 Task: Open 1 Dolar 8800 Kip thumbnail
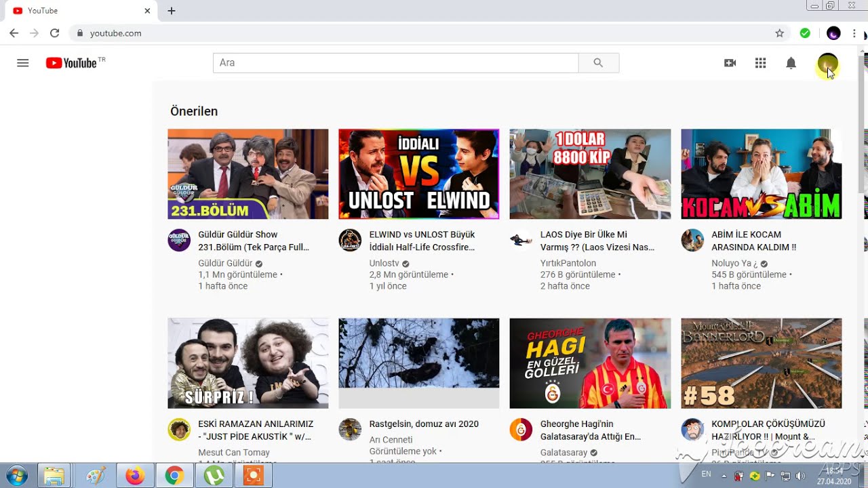(x=590, y=174)
